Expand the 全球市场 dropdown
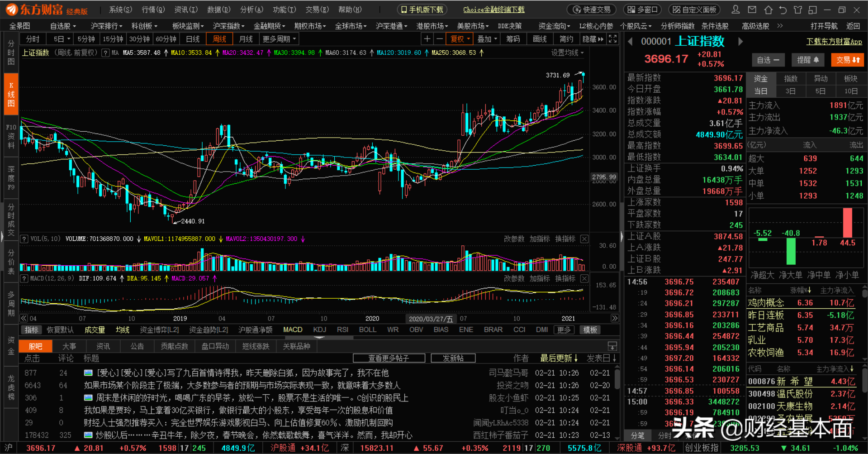This screenshot has width=868, height=454. coord(351,26)
